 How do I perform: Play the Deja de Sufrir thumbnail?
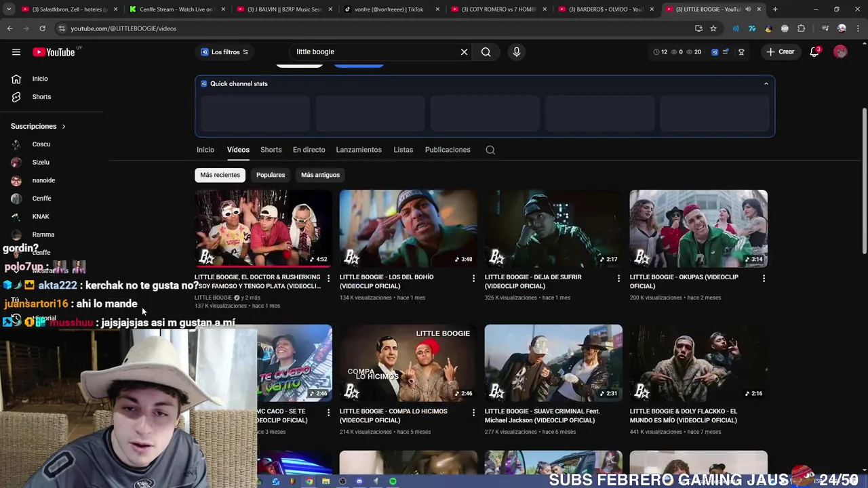(553, 228)
